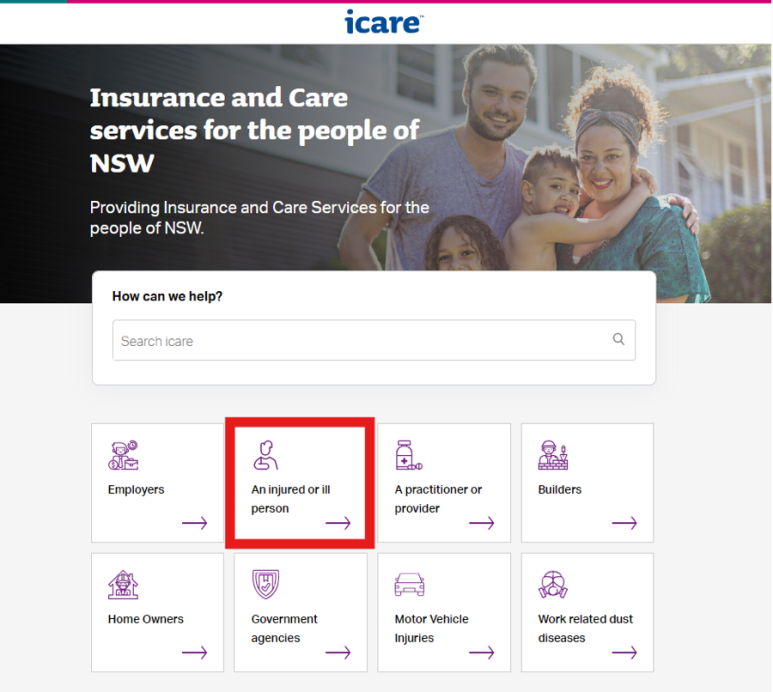Open An injured or ill person link
This screenshot has height=692, width=773.
[x=290, y=499]
